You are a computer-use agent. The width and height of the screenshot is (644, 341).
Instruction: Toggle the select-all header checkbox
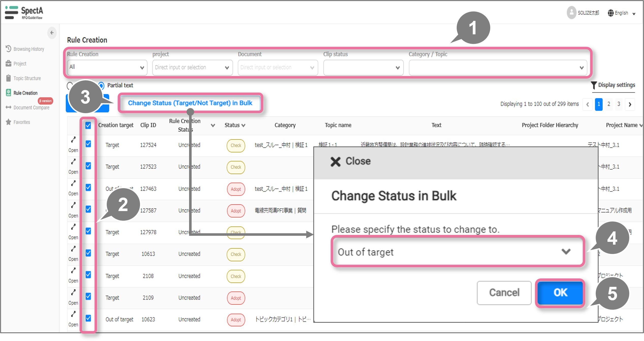click(x=88, y=125)
